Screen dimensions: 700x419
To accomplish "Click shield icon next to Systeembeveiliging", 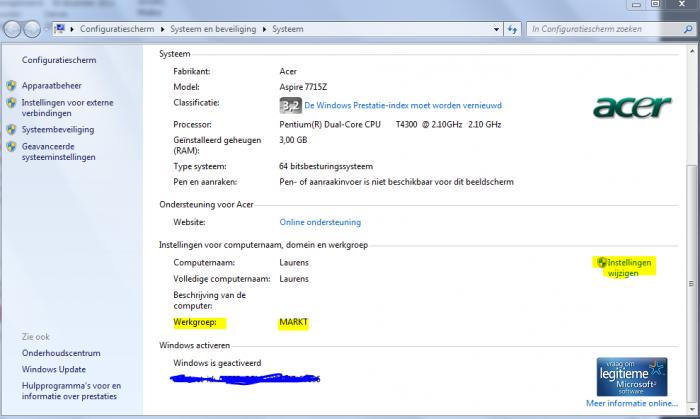I will click(x=12, y=129).
